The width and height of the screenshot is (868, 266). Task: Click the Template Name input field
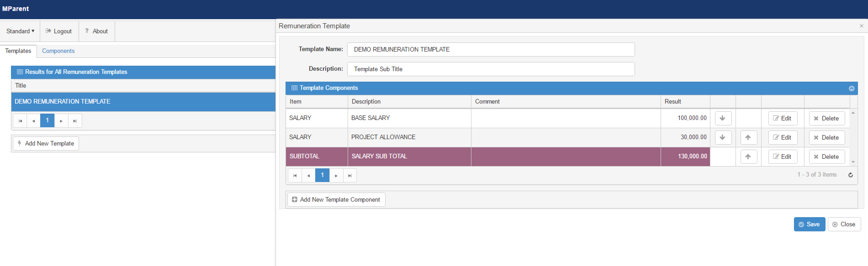click(491, 50)
